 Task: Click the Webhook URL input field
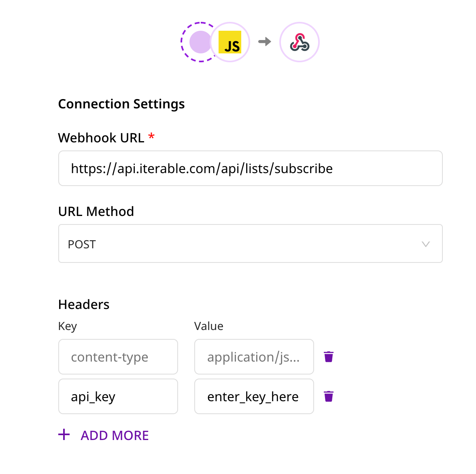250,168
